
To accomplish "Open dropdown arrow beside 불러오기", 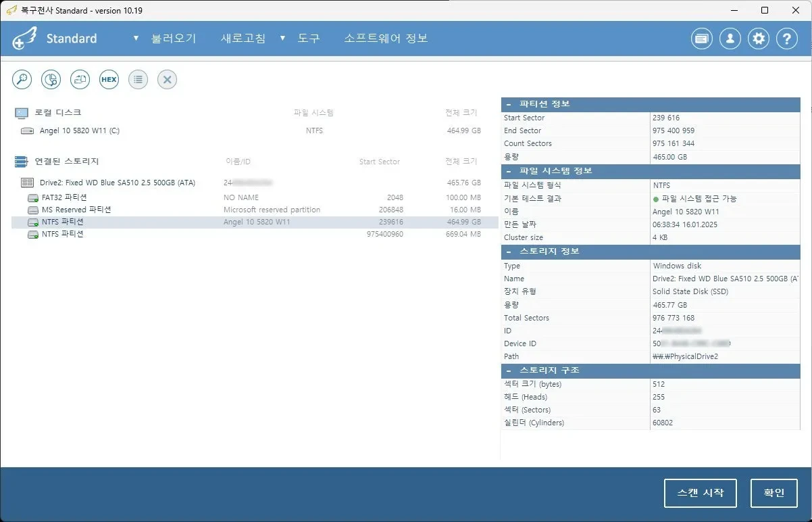I will pos(136,39).
